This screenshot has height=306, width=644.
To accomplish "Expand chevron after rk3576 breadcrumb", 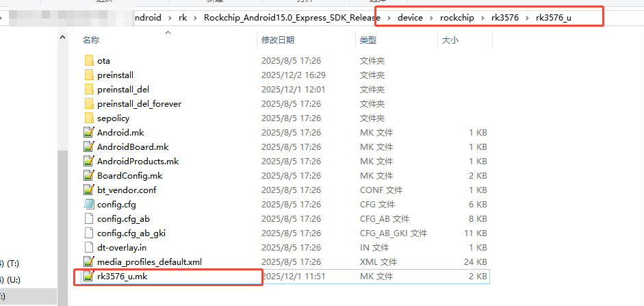I will click(x=527, y=18).
